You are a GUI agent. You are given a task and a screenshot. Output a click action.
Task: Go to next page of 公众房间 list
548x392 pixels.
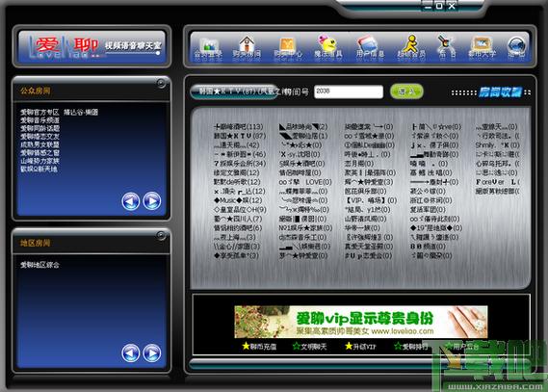[152, 201]
